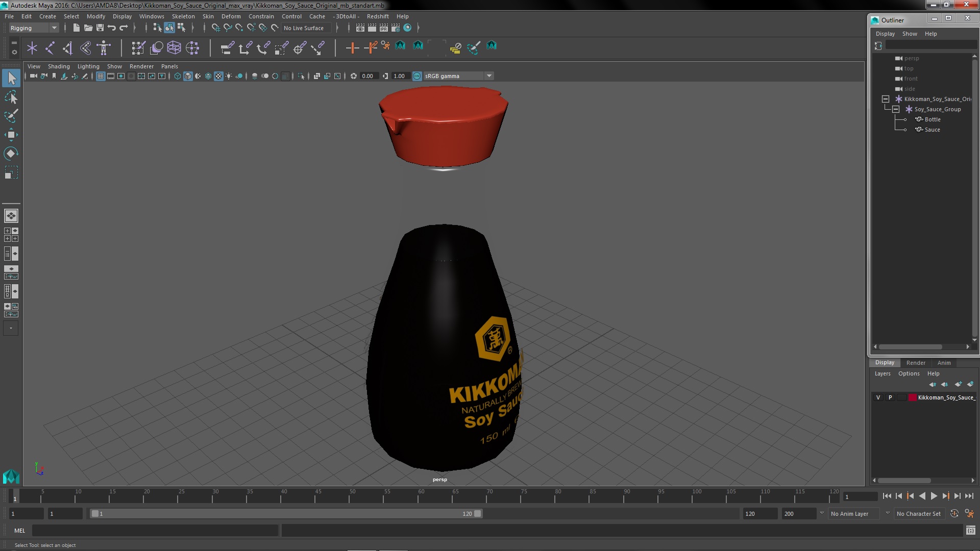Click the Undo arrow icon
This screenshot has height=551, width=980.
coord(112,28)
